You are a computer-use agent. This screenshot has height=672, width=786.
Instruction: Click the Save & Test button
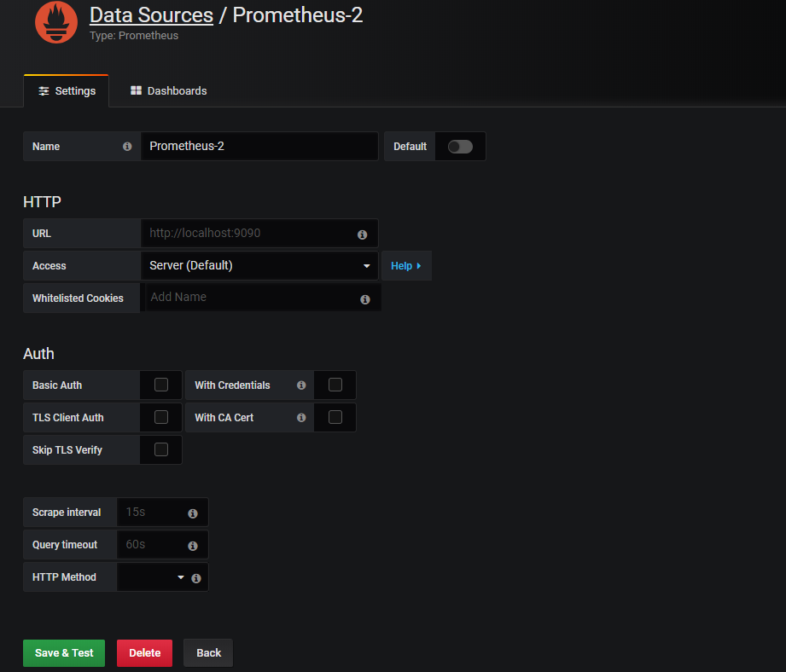pyautogui.click(x=64, y=653)
